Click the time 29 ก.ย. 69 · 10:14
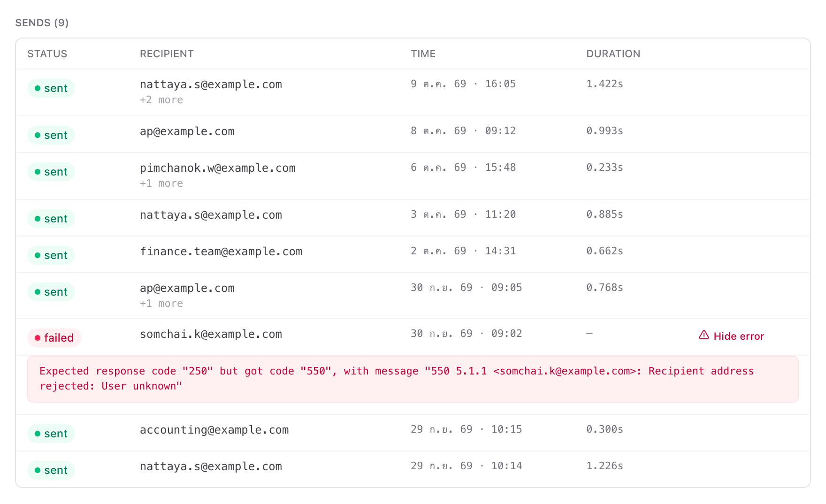This screenshot has width=826, height=504. [x=467, y=466]
